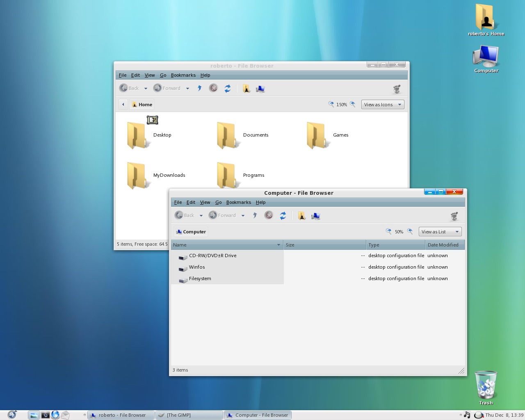Sort by the Size column header

(x=325, y=245)
